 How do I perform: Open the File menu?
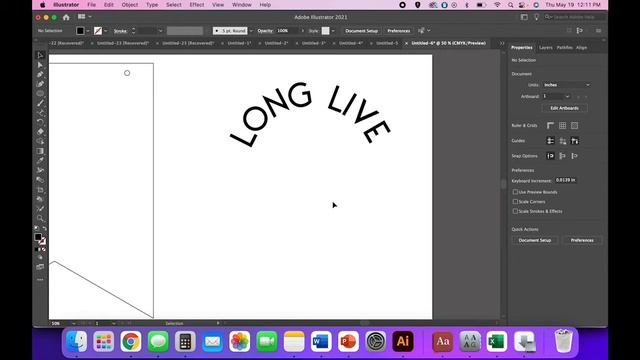point(91,5)
